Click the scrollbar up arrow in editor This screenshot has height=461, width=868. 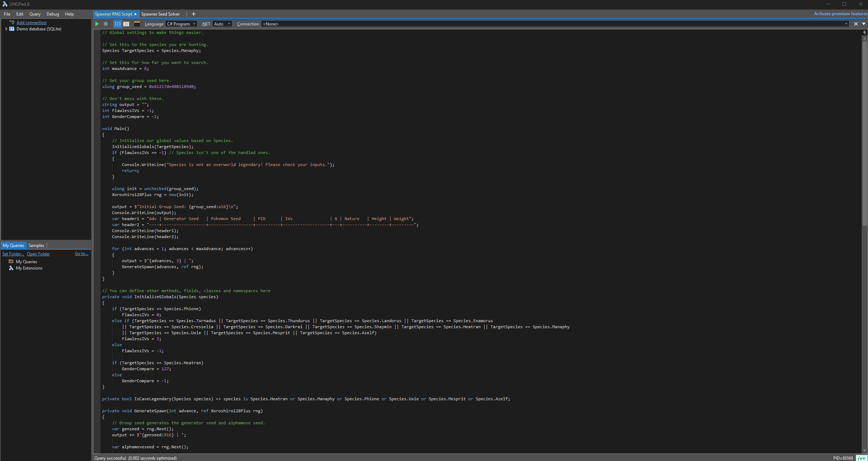point(864,39)
